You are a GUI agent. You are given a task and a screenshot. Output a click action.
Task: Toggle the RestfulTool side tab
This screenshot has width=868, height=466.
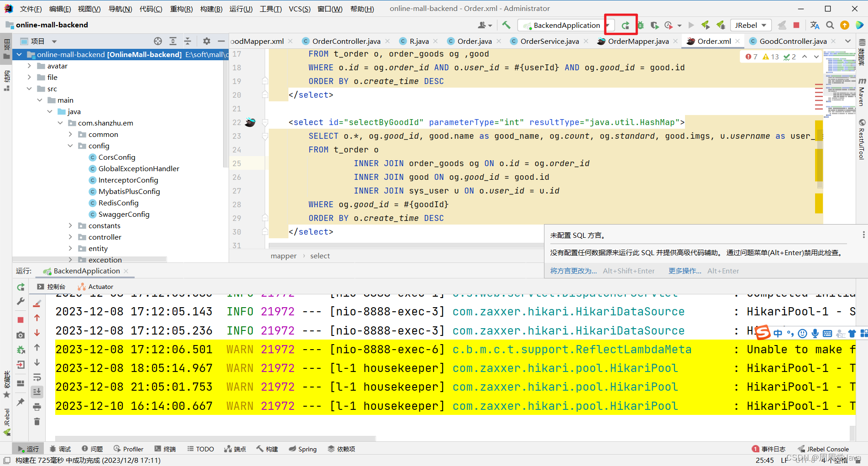point(862,139)
